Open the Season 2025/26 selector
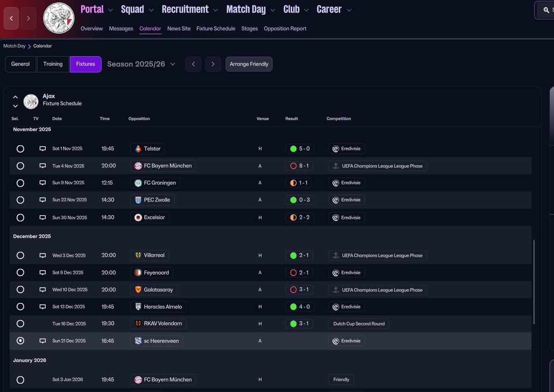This screenshot has height=392, width=554. pyautogui.click(x=141, y=64)
